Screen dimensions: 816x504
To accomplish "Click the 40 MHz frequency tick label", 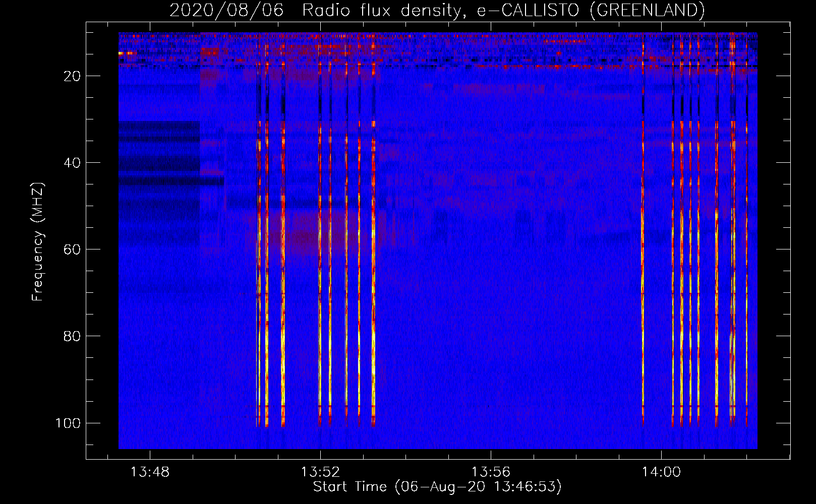I will tap(72, 163).
